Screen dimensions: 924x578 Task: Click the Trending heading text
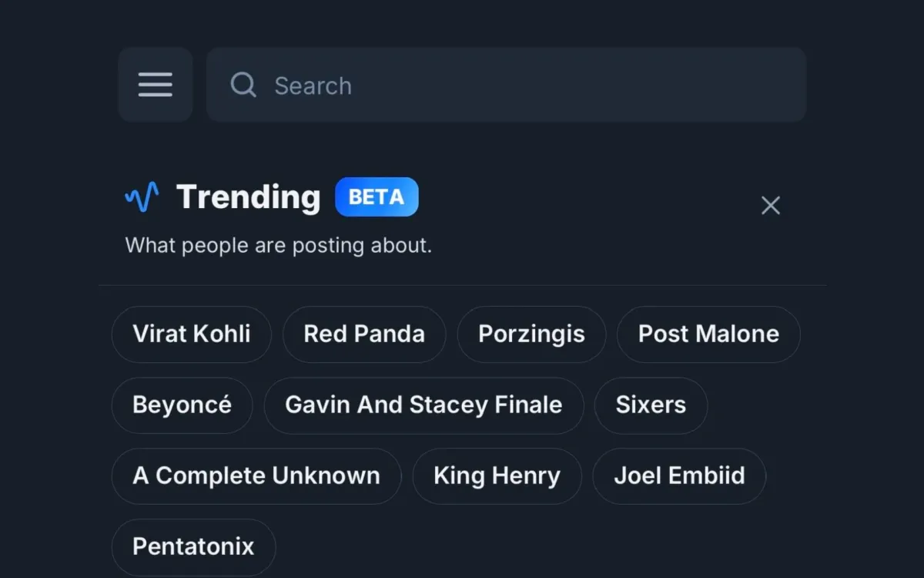tap(249, 197)
